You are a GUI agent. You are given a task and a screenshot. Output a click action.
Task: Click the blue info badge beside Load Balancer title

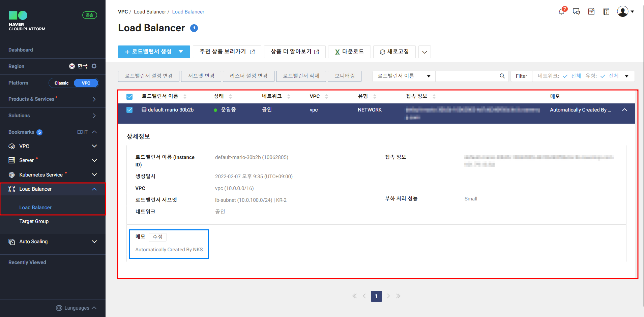coord(194,28)
